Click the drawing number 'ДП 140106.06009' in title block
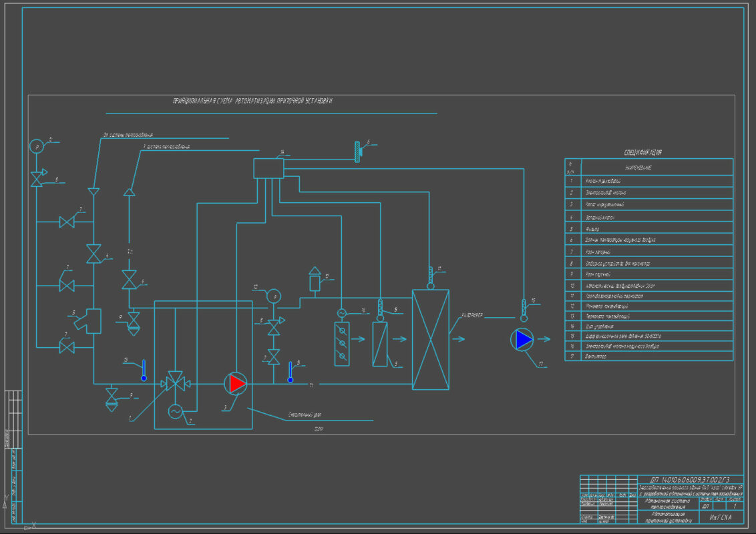756x534 pixels. point(690,479)
